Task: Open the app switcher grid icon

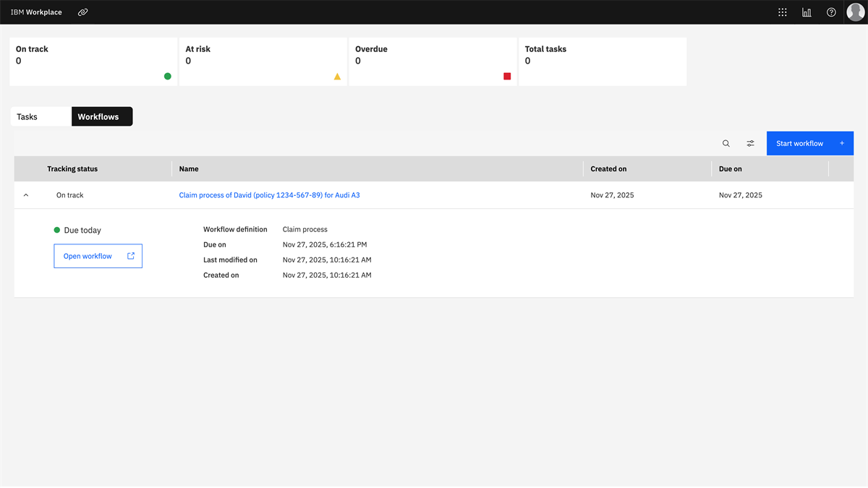Action: [x=783, y=12]
